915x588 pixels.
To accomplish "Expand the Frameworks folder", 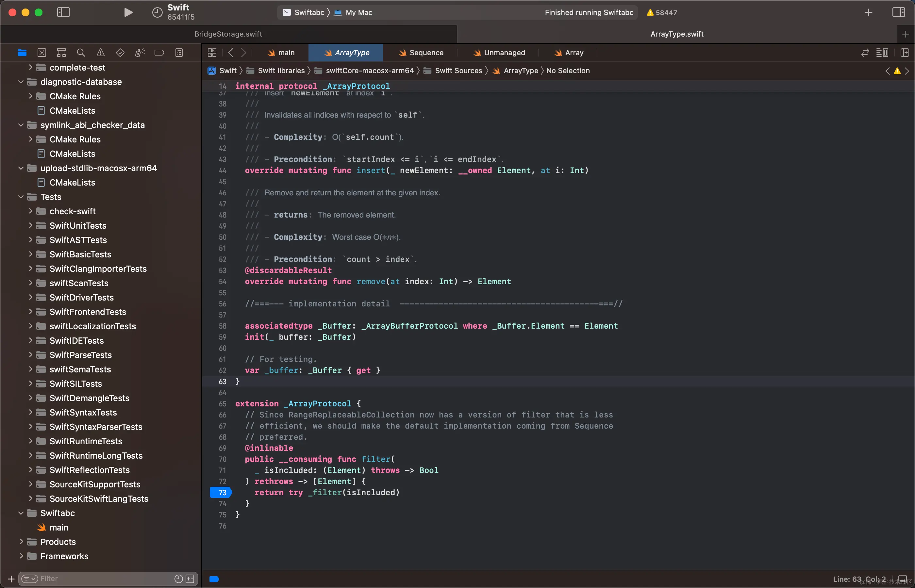I will (x=21, y=556).
